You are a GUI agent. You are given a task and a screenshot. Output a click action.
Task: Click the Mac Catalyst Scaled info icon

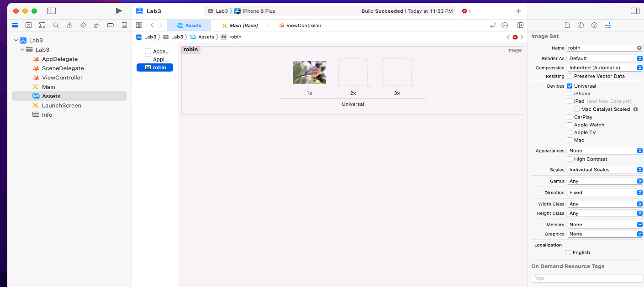[635, 110]
